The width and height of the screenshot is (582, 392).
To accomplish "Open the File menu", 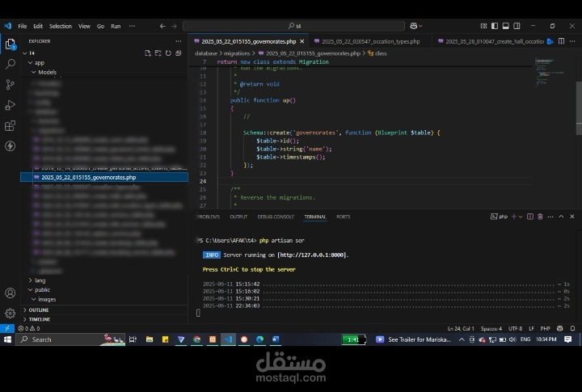I will pyautogui.click(x=23, y=26).
